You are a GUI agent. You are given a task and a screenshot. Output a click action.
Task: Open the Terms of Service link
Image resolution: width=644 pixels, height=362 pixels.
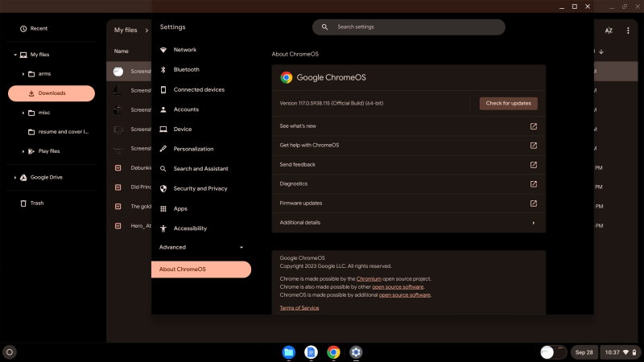(x=299, y=308)
